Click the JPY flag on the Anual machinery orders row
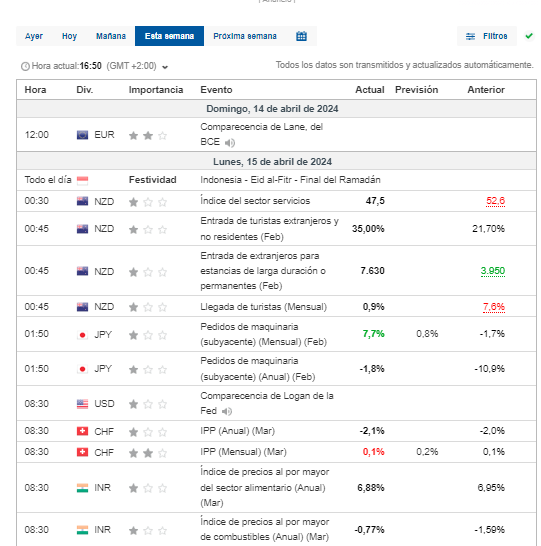The height and width of the screenshot is (546, 541). 82,369
